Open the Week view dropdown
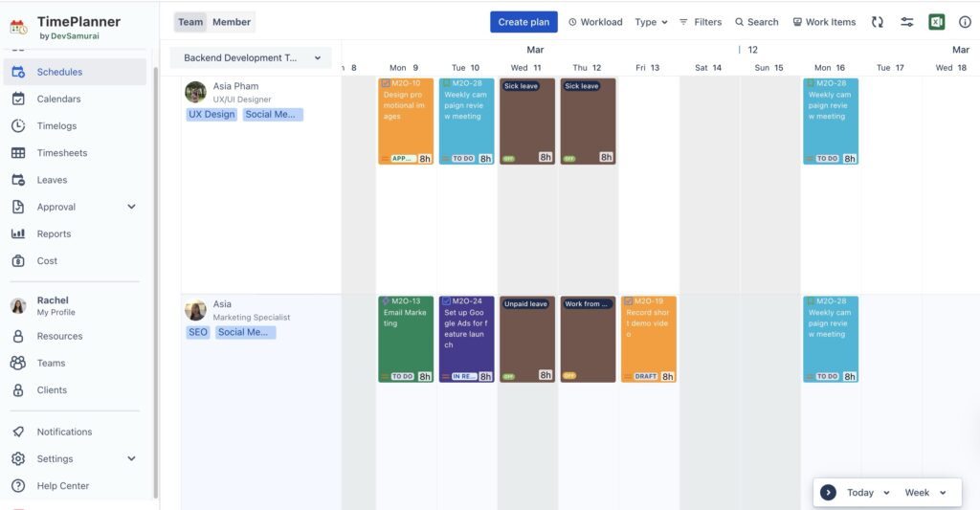This screenshot has width=980, height=510. (925, 493)
